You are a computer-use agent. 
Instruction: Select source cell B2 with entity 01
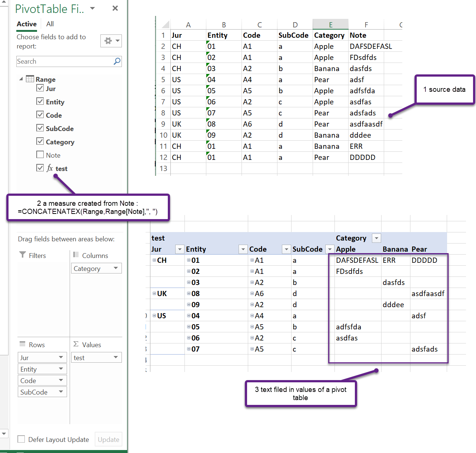pos(224,46)
